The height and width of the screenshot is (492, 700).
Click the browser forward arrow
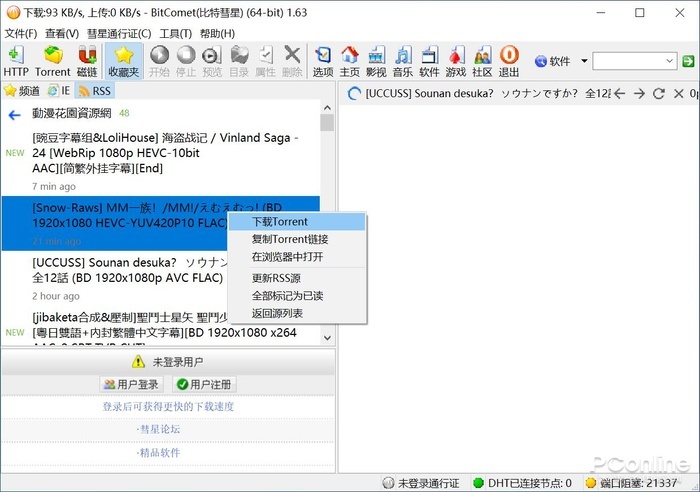click(639, 93)
